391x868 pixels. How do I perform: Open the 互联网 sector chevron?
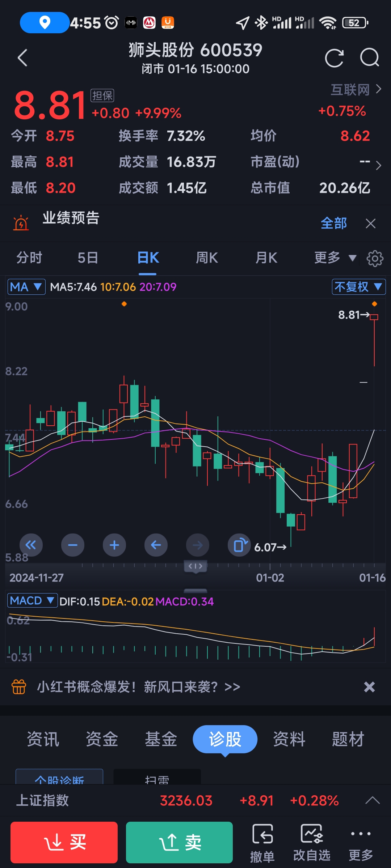point(378,89)
